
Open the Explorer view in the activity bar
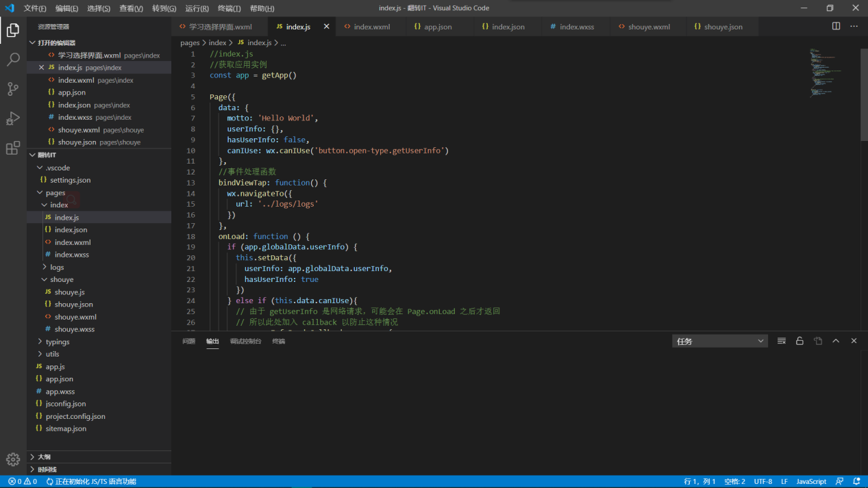tap(13, 30)
